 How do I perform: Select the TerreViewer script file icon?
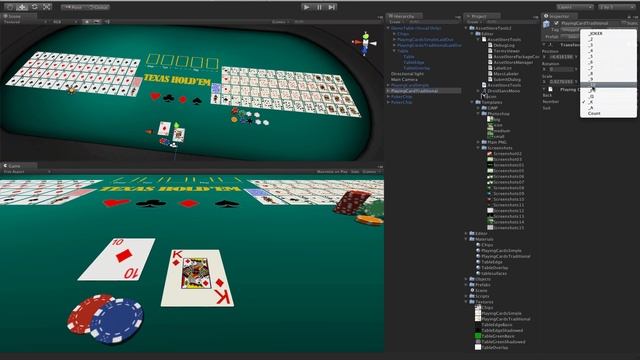(x=490, y=51)
